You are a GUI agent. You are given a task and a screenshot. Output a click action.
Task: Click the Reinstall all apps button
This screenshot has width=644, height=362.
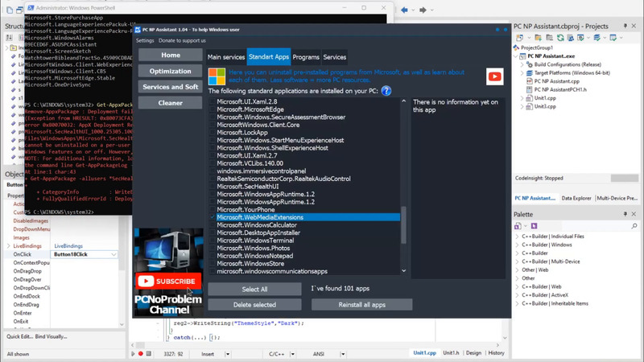[361, 305]
